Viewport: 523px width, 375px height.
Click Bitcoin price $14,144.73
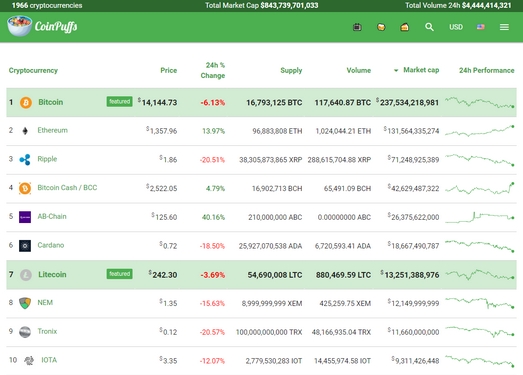point(157,102)
